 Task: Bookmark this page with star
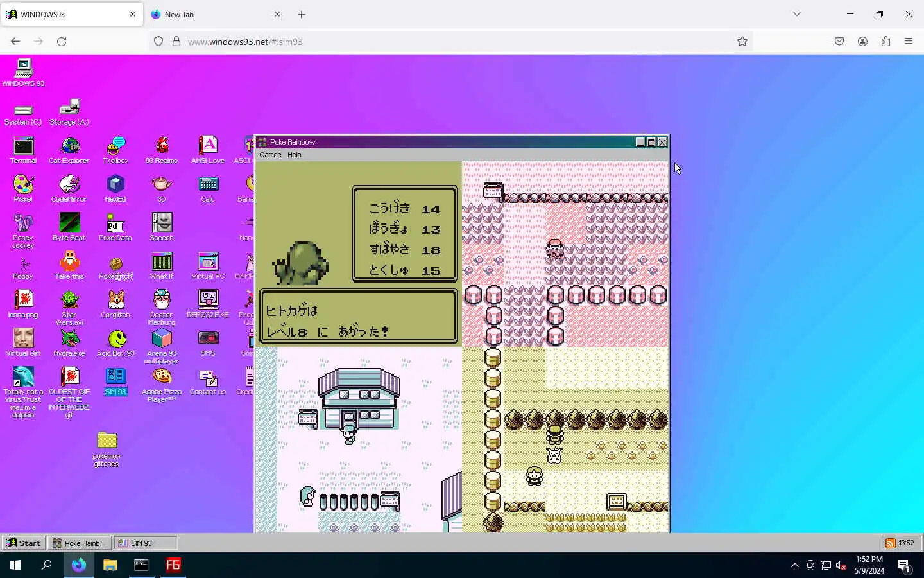coord(742,41)
